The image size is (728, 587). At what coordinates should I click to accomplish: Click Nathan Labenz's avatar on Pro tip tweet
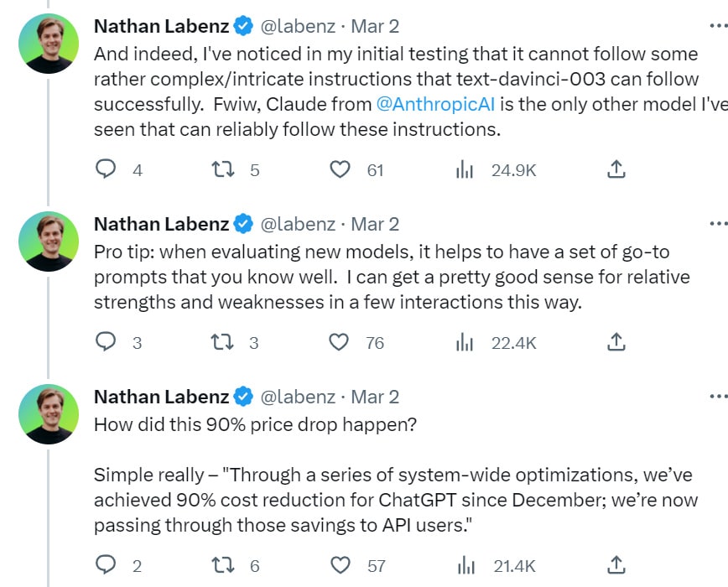click(x=48, y=242)
